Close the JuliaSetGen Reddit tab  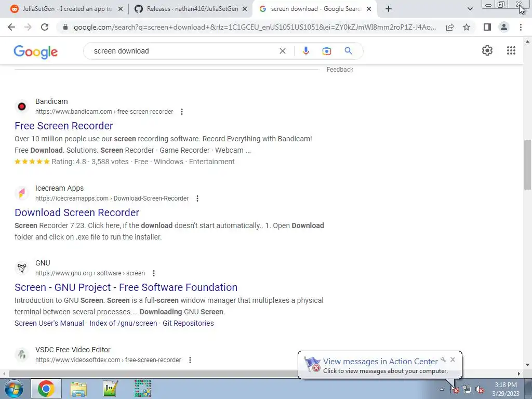click(121, 9)
